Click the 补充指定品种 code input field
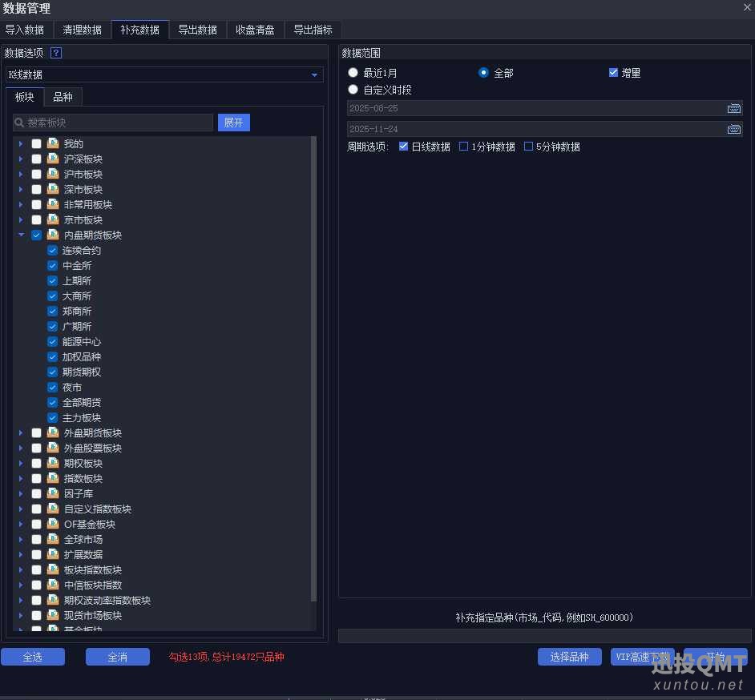Image resolution: width=755 pixels, height=700 pixels. tap(544, 636)
